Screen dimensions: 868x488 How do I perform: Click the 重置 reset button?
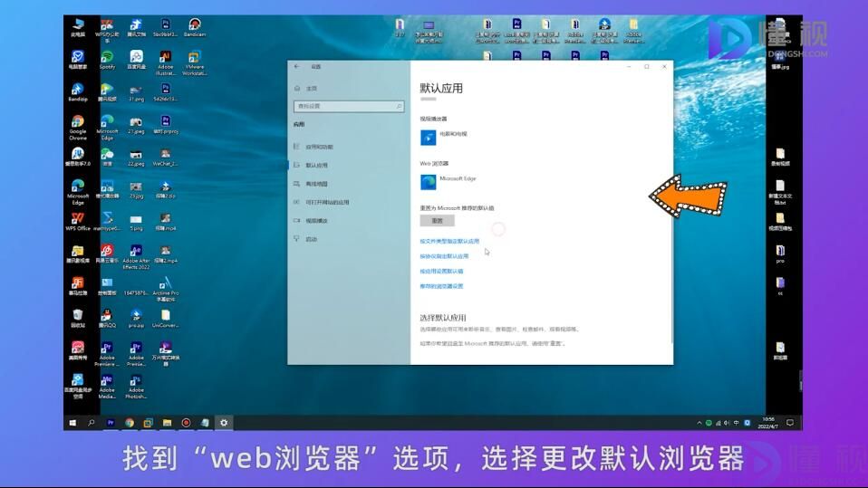(x=438, y=221)
